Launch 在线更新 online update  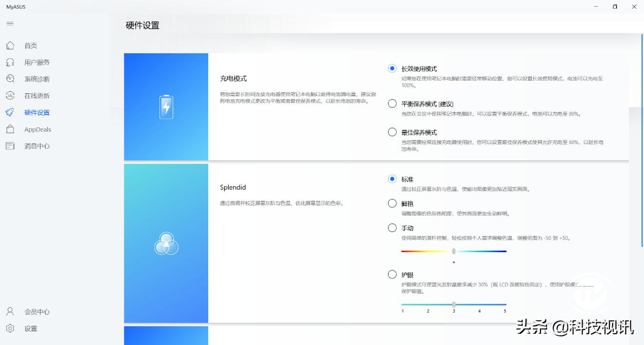(10, 95)
